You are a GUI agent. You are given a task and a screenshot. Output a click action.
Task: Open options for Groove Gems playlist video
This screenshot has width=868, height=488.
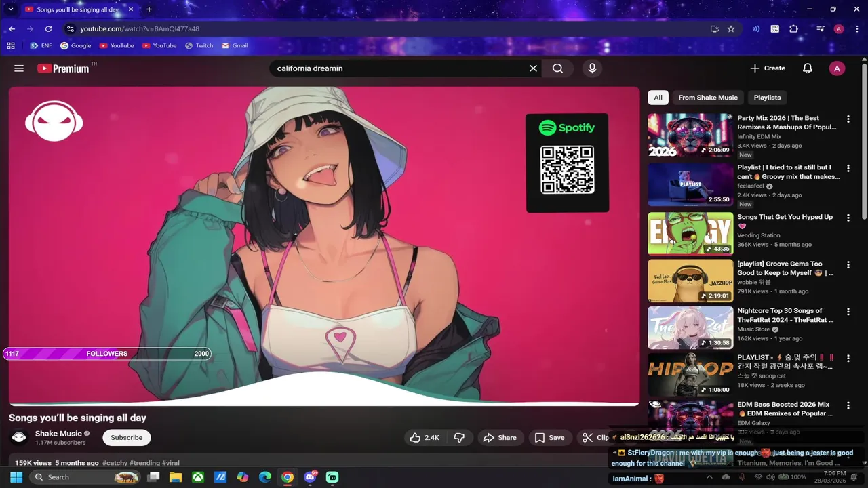point(848,265)
